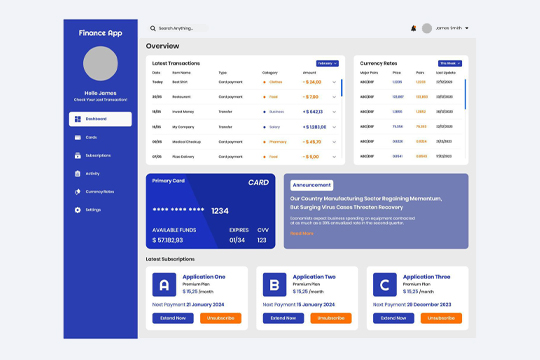
Task: Open Dashboard from the sidebar icon
Action: click(x=78, y=119)
